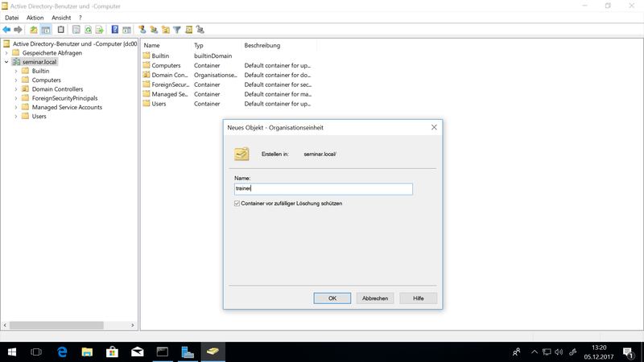Toggle the action pane toolbar icon
This screenshot has height=362, width=644.
[x=127, y=30]
